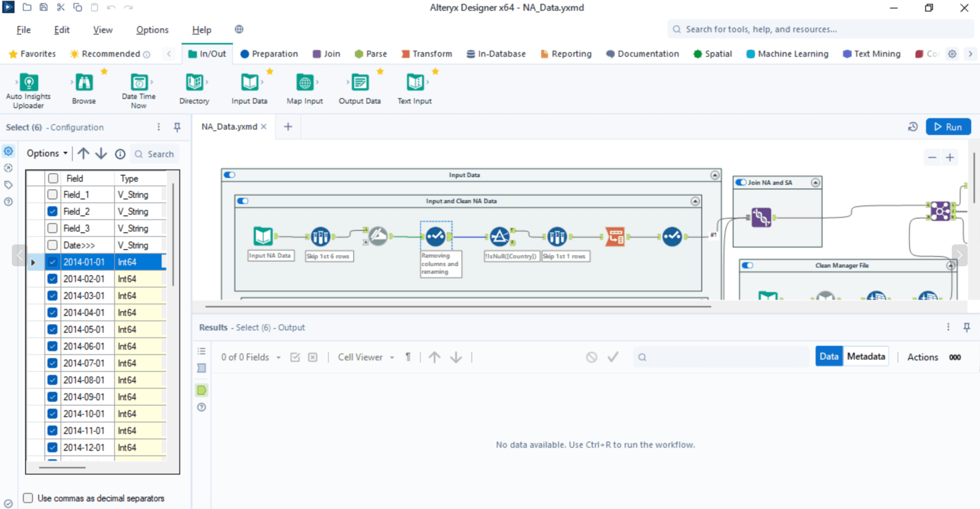Disable the Join NA and SA container
This screenshot has width=980, height=509.
(x=741, y=182)
